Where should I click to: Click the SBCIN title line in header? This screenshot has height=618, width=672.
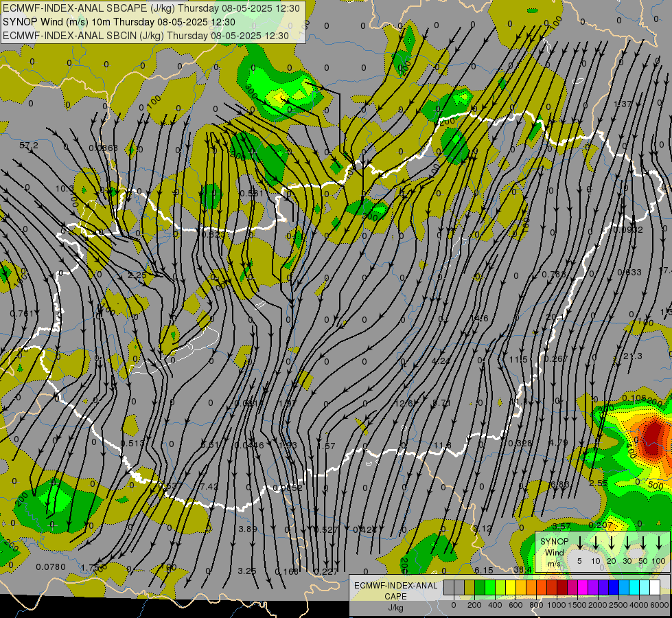pyautogui.click(x=146, y=36)
